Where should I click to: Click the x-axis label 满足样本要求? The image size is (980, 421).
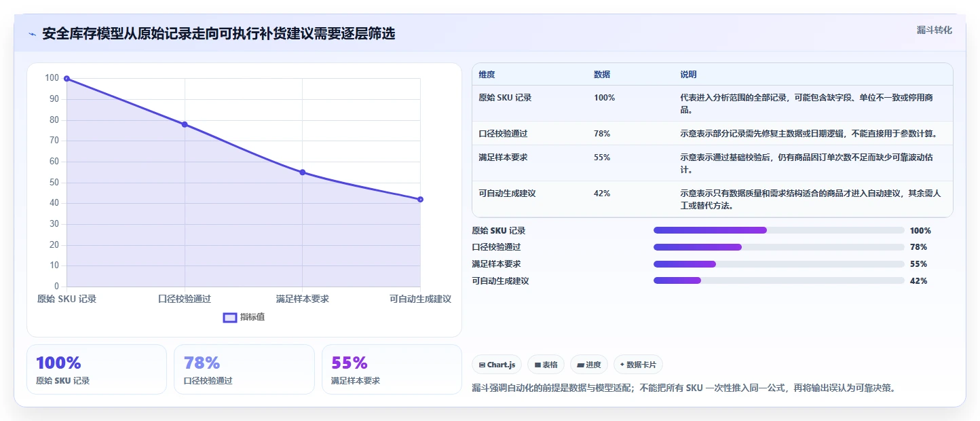coord(303,299)
